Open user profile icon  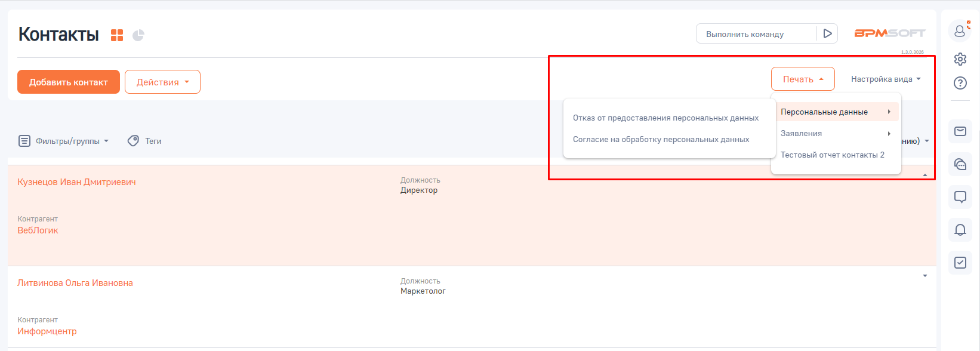960,30
